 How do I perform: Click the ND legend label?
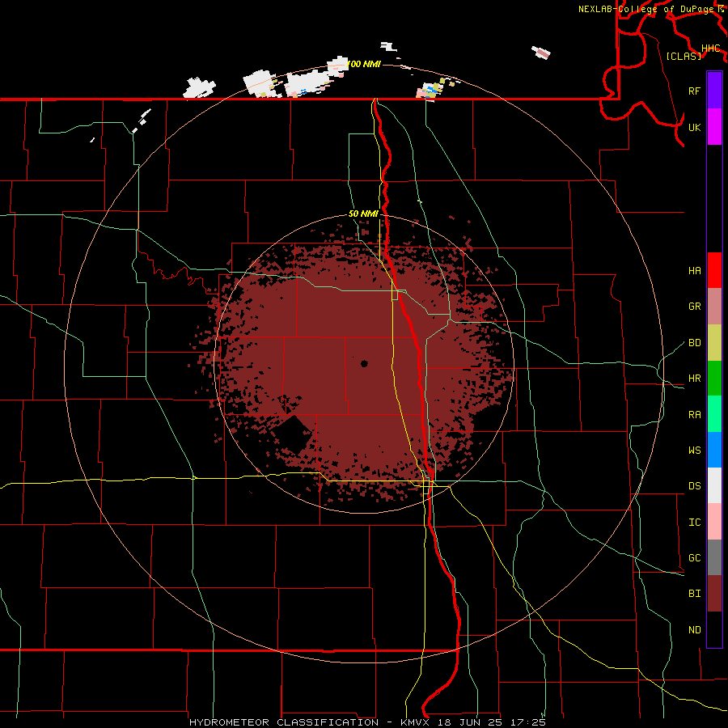coord(694,629)
